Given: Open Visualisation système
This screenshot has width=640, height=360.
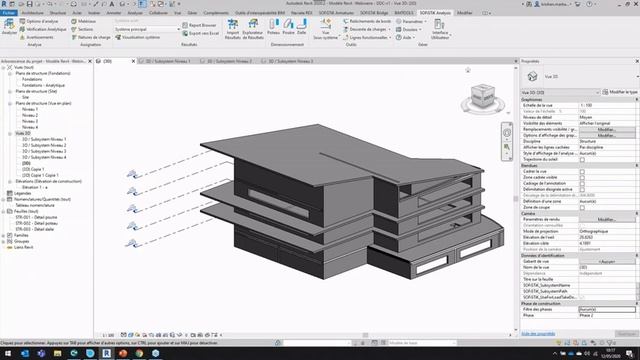Looking at the screenshot, I should point(138,37).
